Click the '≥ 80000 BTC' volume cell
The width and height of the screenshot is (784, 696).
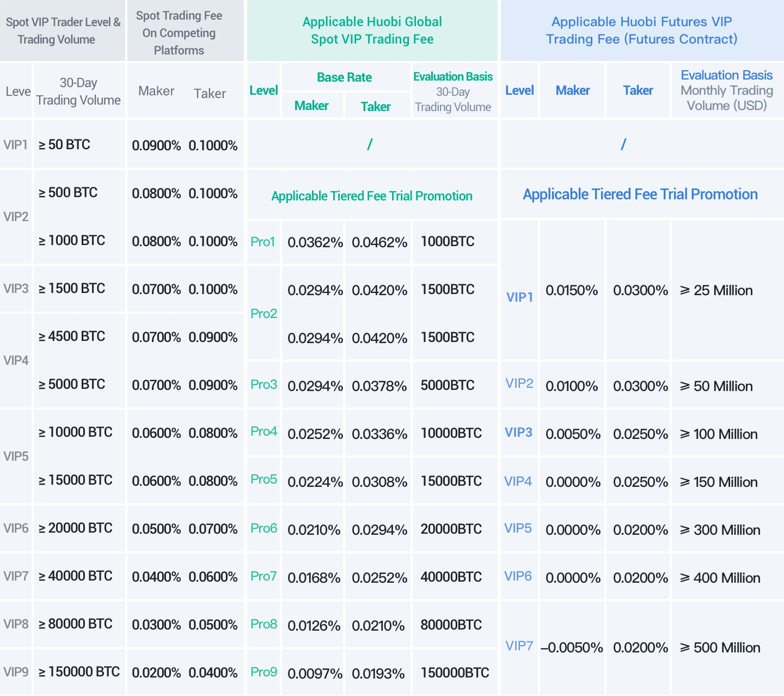[75, 624]
